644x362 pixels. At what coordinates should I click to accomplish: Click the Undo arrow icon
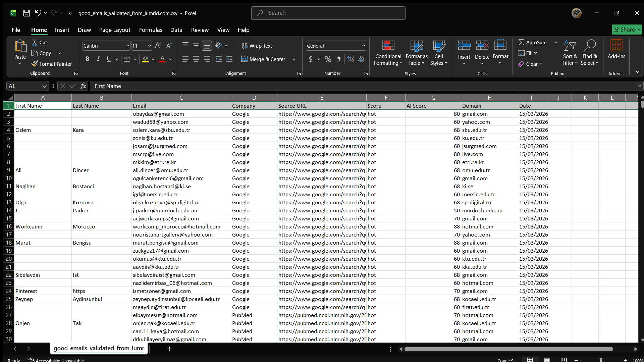click(38, 13)
